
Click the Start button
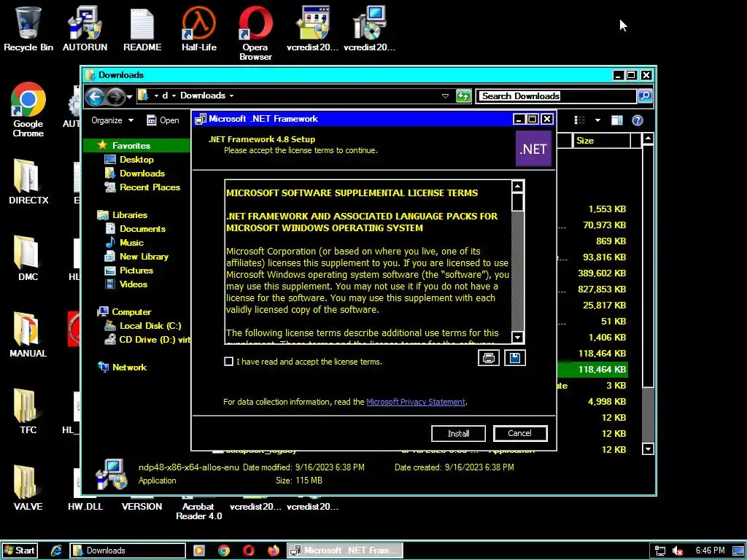coord(19,551)
